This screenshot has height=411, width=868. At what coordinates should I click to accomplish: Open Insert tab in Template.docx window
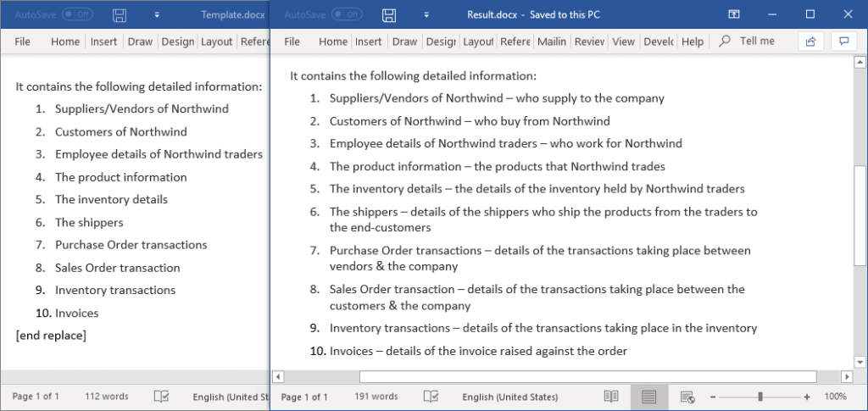103,42
